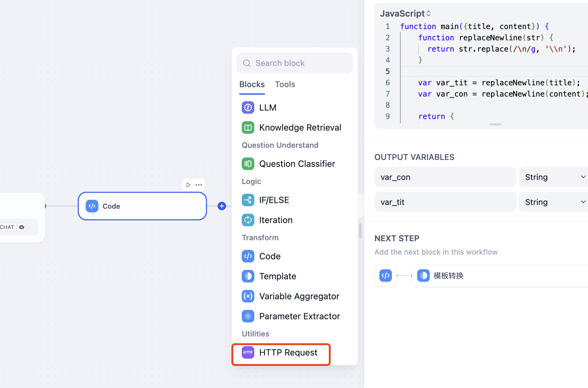The image size is (588, 388).
Task: Add an Iteration block
Action: [294, 220]
